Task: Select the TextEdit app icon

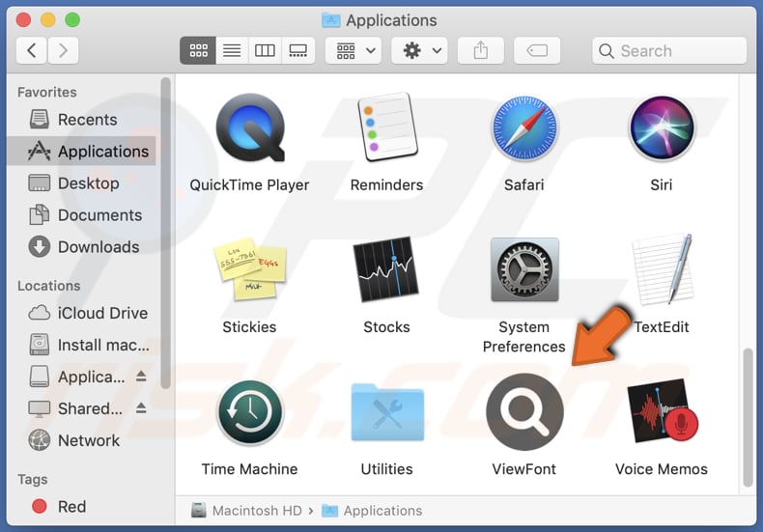Action: [x=663, y=269]
